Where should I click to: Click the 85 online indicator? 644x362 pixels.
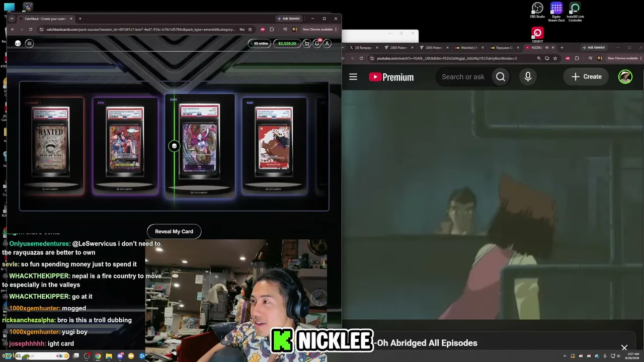[x=260, y=44]
